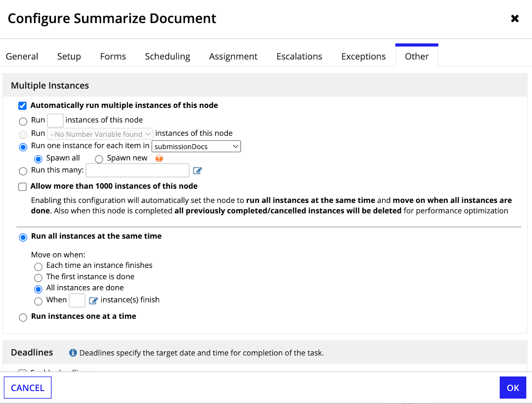This screenshot has height=404, width=532.
Task: Click the Move on when label
Action: click(x=58, y=255)
